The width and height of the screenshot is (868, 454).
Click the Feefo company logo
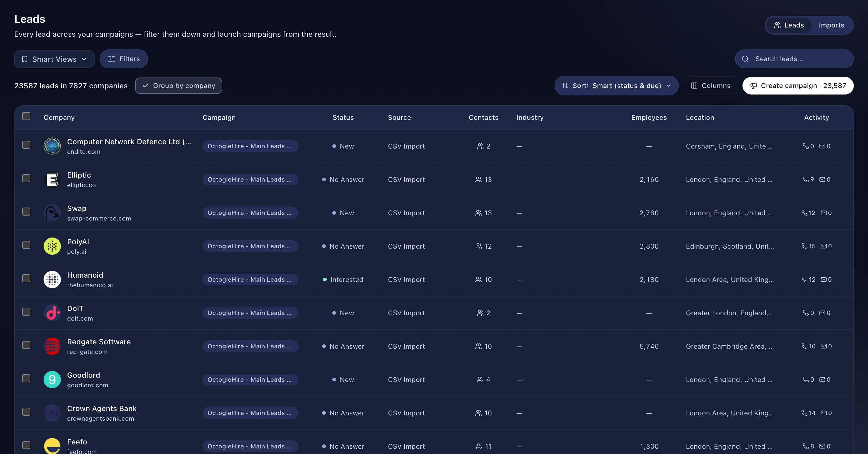52,446
